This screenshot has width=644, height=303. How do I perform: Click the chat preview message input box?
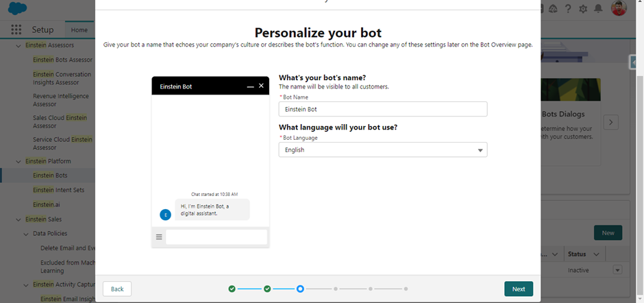(216, 237)
